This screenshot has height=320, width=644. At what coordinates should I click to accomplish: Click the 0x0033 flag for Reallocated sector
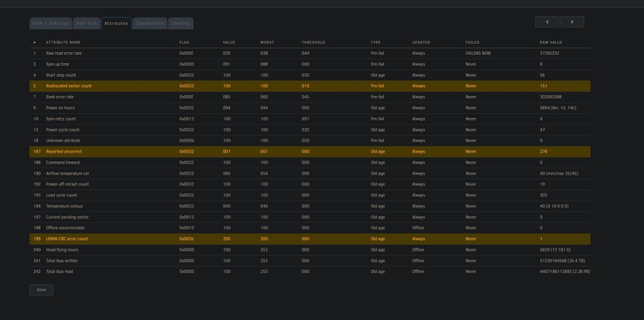(187, 86)
